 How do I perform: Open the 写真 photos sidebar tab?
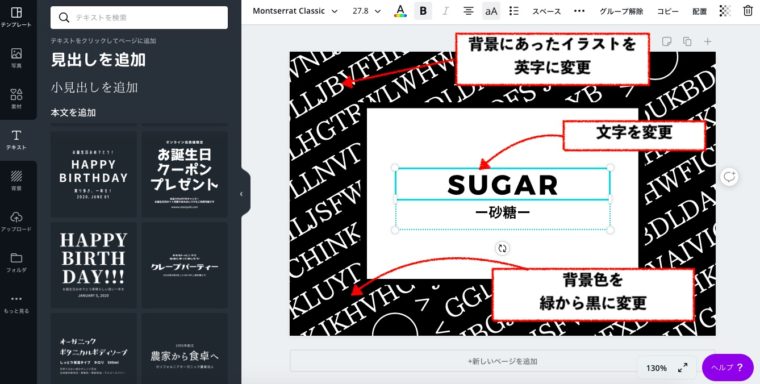(16, 58)
